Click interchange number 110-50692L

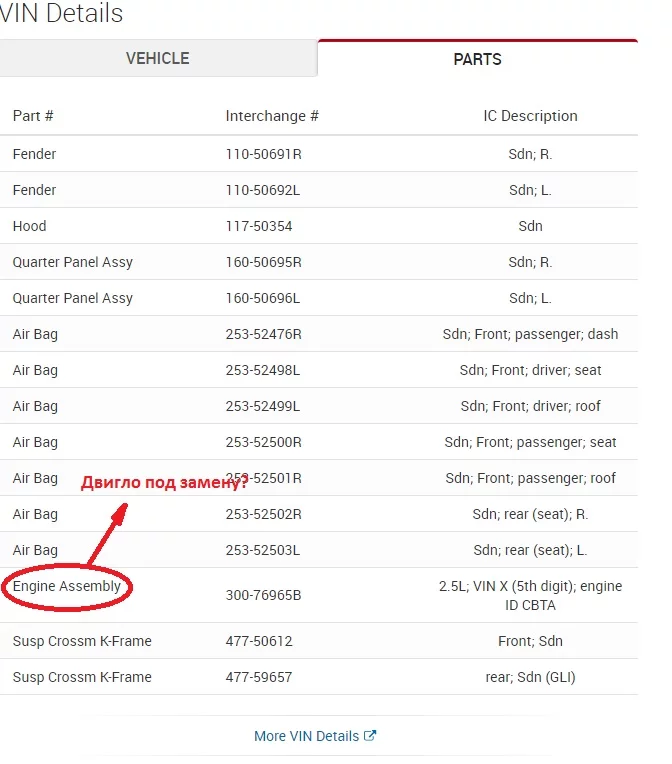(263, 190)
